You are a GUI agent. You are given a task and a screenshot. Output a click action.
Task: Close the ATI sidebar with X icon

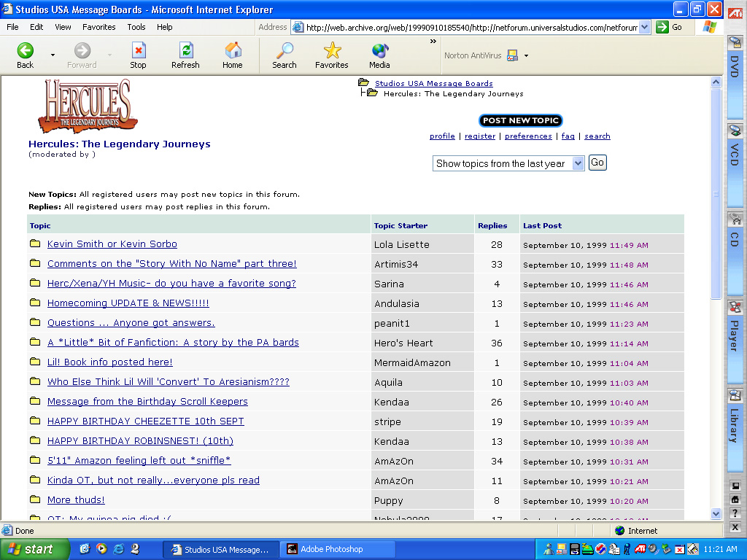(735, 527)
